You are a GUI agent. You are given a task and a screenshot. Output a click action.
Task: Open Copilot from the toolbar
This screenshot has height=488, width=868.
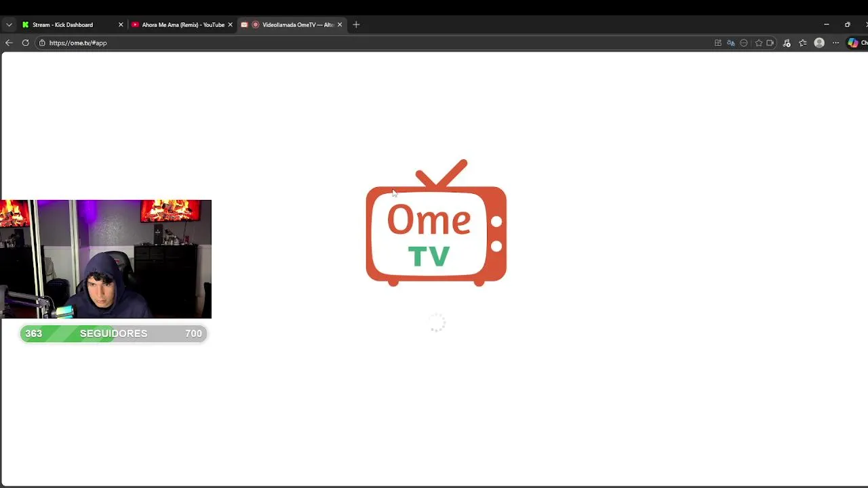point(853,43)
